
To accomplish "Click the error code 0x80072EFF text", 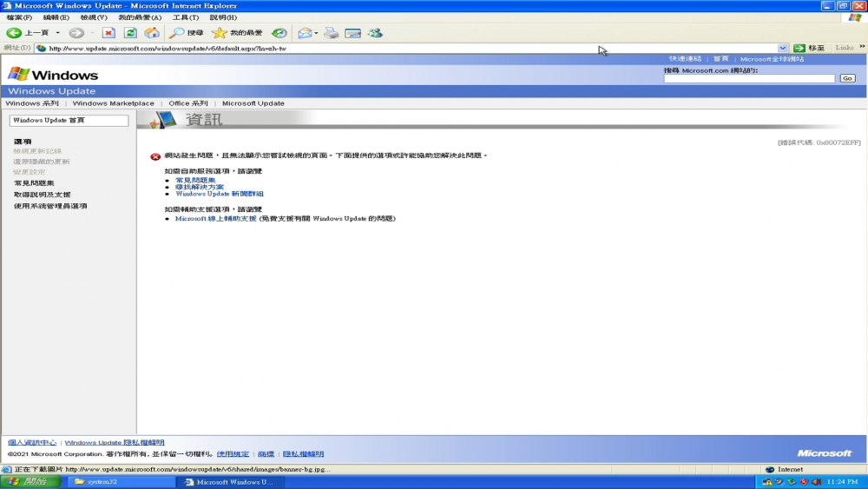I will 819,142.
